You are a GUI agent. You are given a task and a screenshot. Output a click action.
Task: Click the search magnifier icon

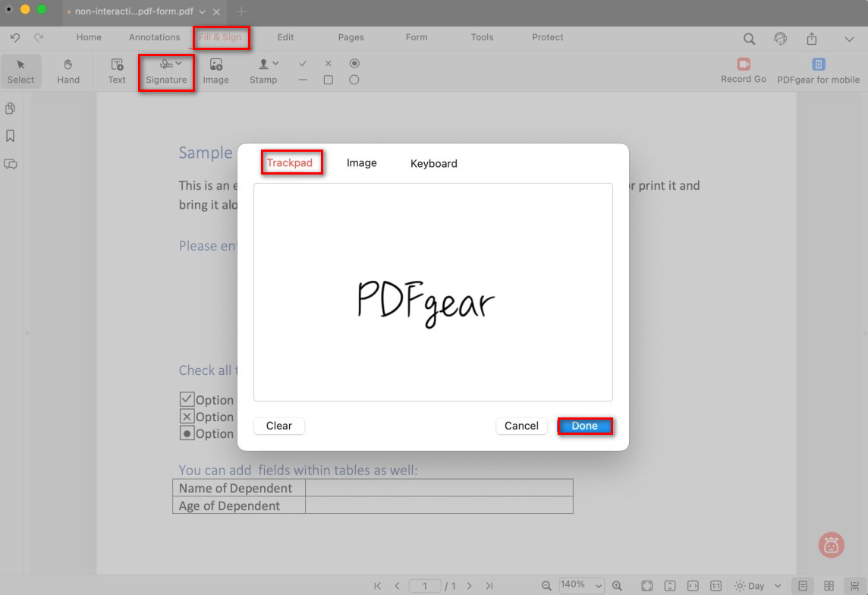(x=749, y=39)
